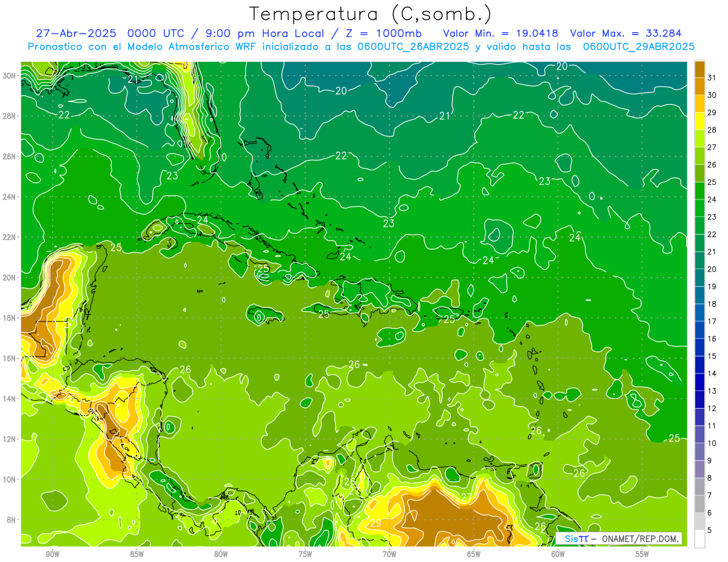Click the map title 'Temperatura (C,somb.)'
The height and width of the screenshot is (562, 728).
tap(370, 15)
